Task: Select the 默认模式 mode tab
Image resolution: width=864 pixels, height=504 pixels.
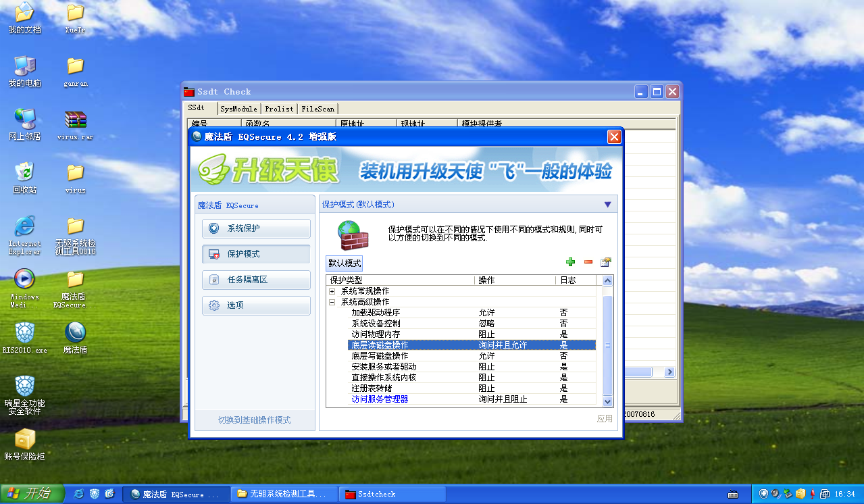Action: tap(345, 263)
